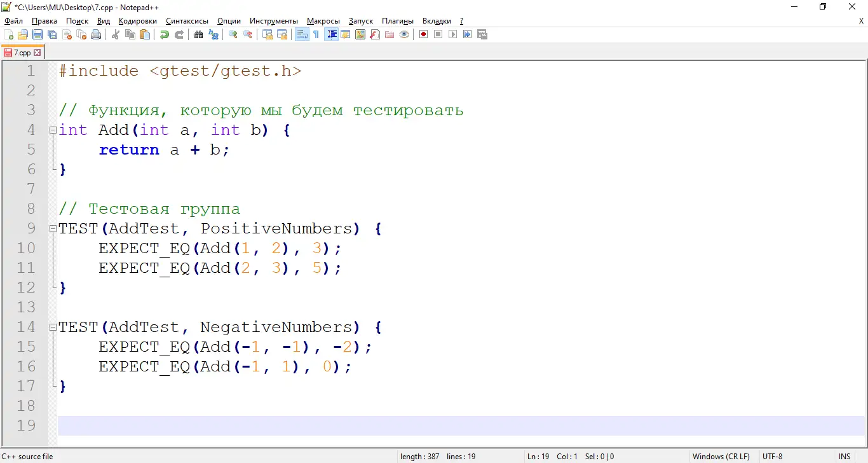The image size is (868, 463).
Task: Toggle INS insert mode in status bar
Action: click(844, 457)
